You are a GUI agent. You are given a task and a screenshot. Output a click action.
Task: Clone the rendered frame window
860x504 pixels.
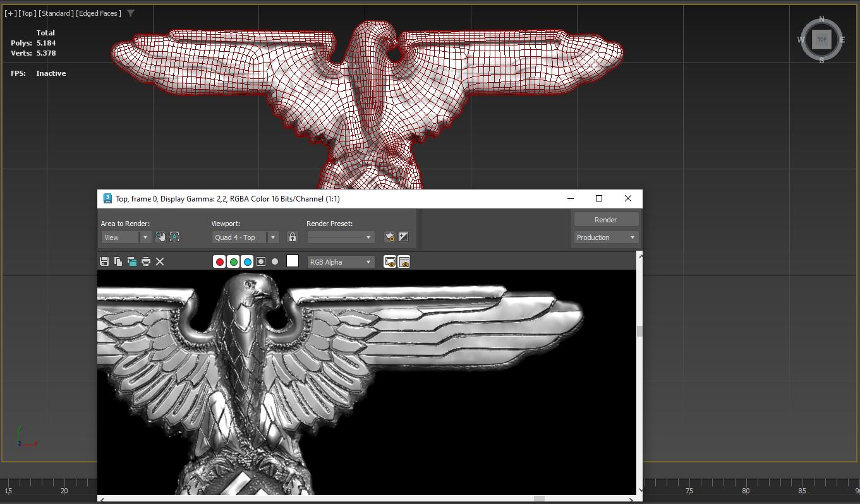(132, 261)
